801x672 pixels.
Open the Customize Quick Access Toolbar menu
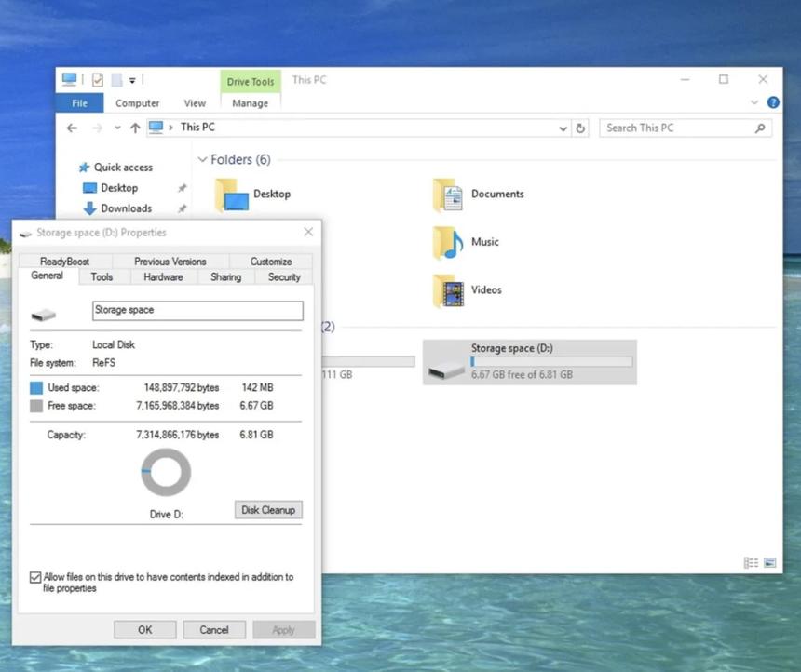[131, 79]
